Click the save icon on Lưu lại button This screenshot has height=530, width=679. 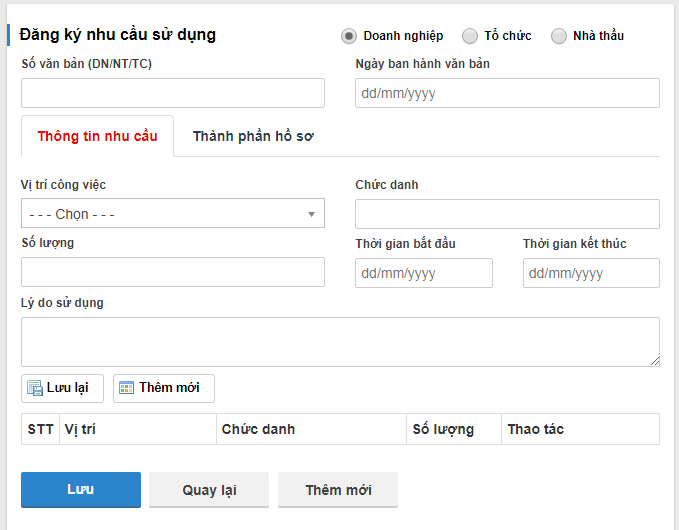[x=35, y=388]
